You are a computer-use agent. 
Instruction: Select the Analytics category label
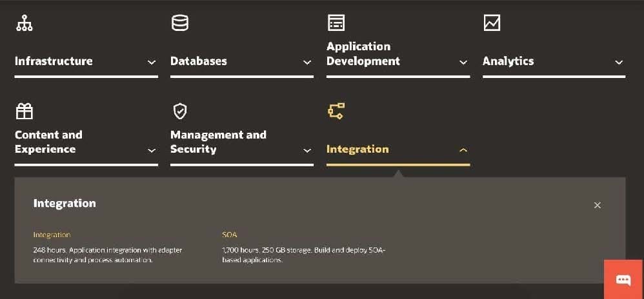[x=508, y=61]
